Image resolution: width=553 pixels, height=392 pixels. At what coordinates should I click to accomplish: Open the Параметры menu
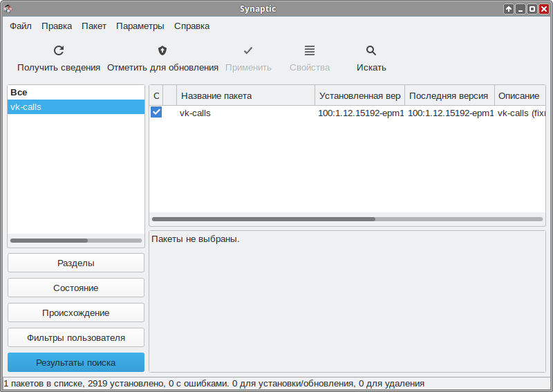pos(140,26)
